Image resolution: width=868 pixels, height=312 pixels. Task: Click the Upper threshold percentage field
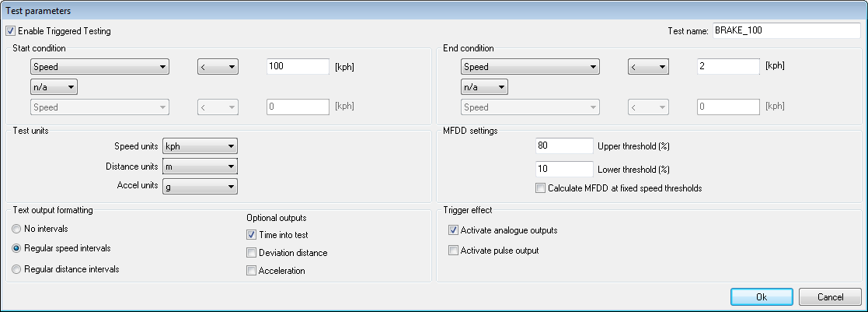564,145
